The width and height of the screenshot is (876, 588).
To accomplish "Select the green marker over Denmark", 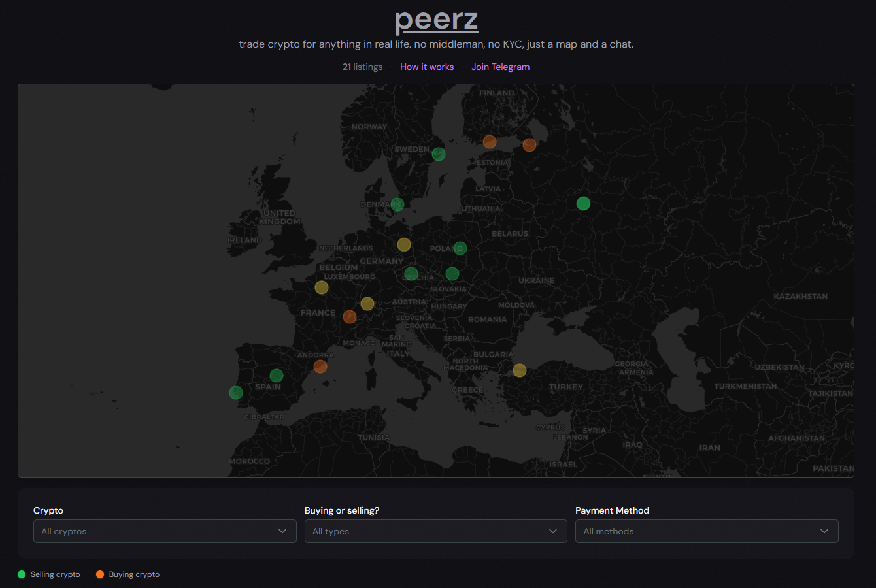I will click(397, 204).
